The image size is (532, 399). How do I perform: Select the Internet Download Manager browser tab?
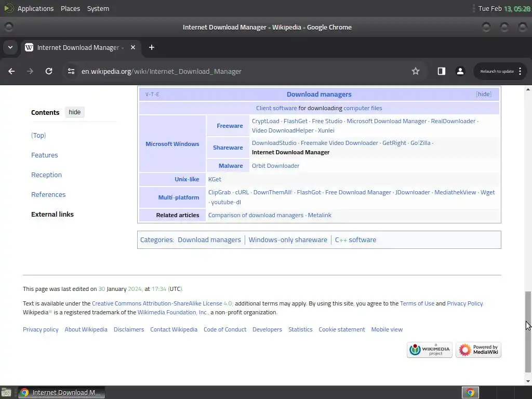click(81, 47)
